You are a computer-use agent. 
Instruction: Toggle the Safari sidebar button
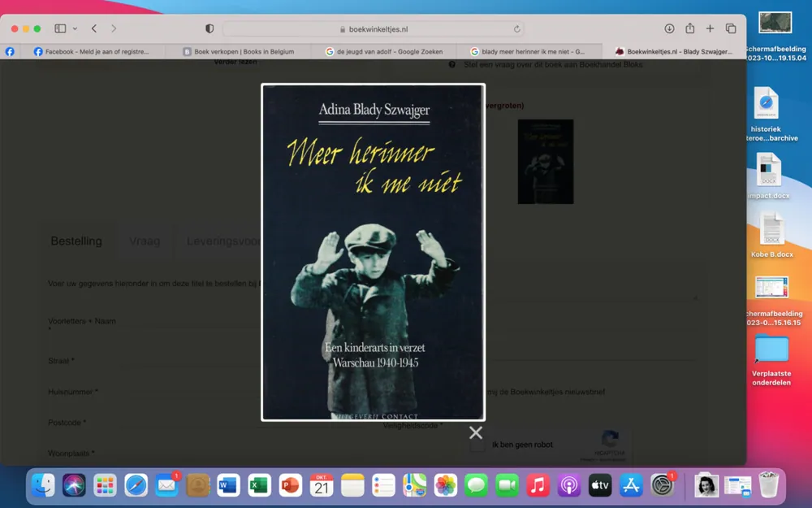(x=60, y=28)
